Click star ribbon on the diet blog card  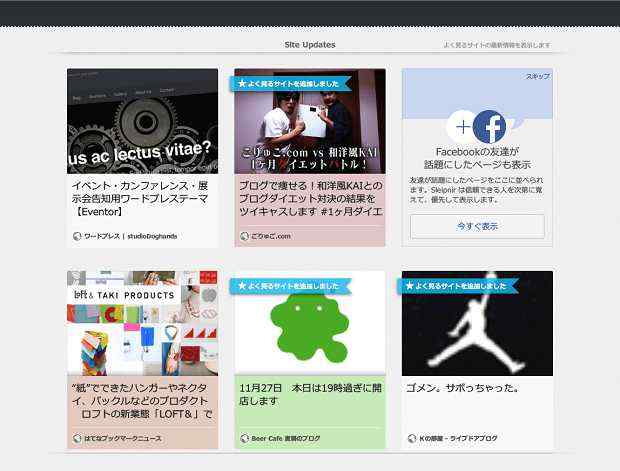tap(290, 83)
